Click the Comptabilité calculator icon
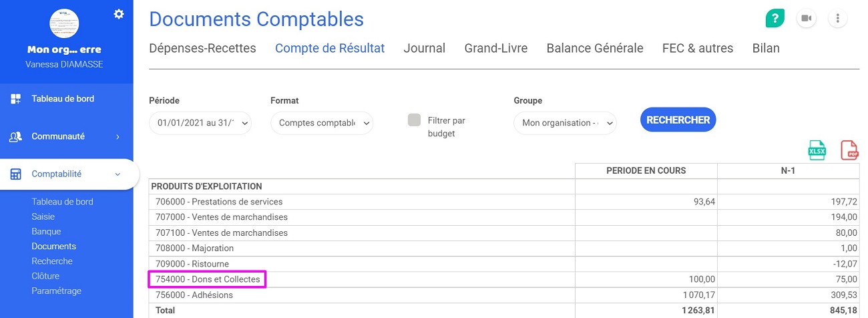 (15, 174)
